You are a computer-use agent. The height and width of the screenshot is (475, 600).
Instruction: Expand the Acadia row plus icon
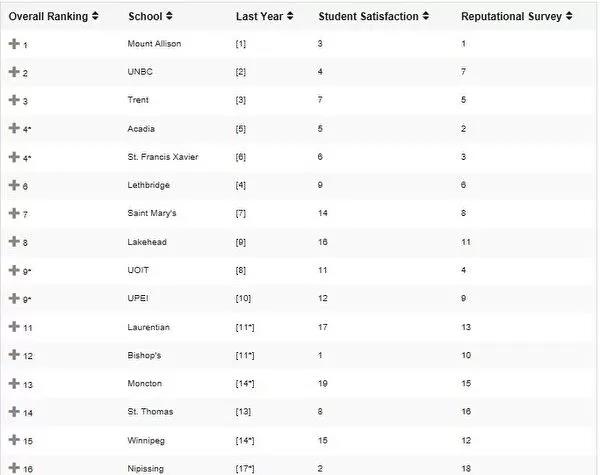(x=14, y=128)
